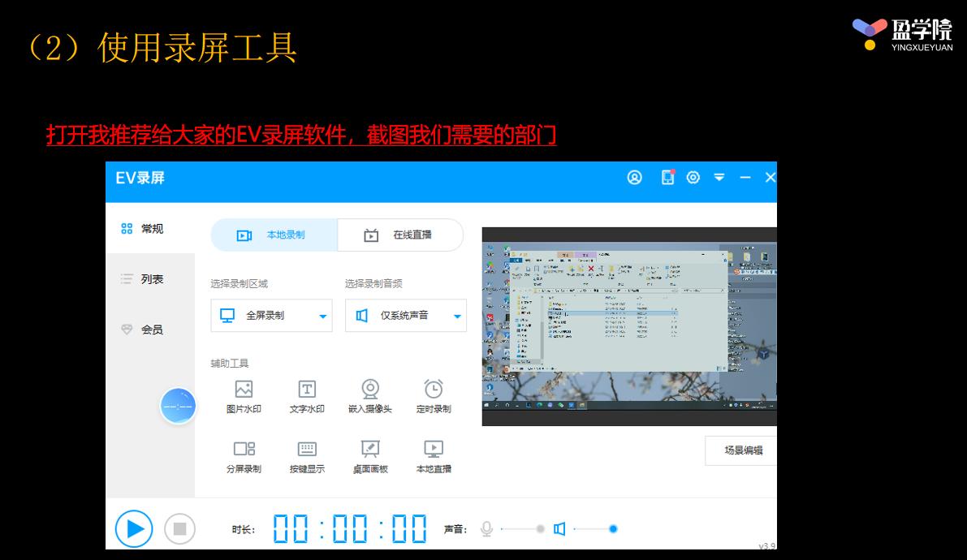Screen dimensions: 967x560
Task: Open the 列表 section in the sidebar
Action: coord(151,278)
